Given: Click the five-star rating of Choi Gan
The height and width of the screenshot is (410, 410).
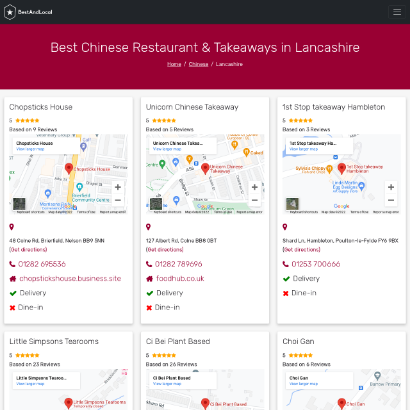Looking at the screenshot, I should tap(301, 355).
